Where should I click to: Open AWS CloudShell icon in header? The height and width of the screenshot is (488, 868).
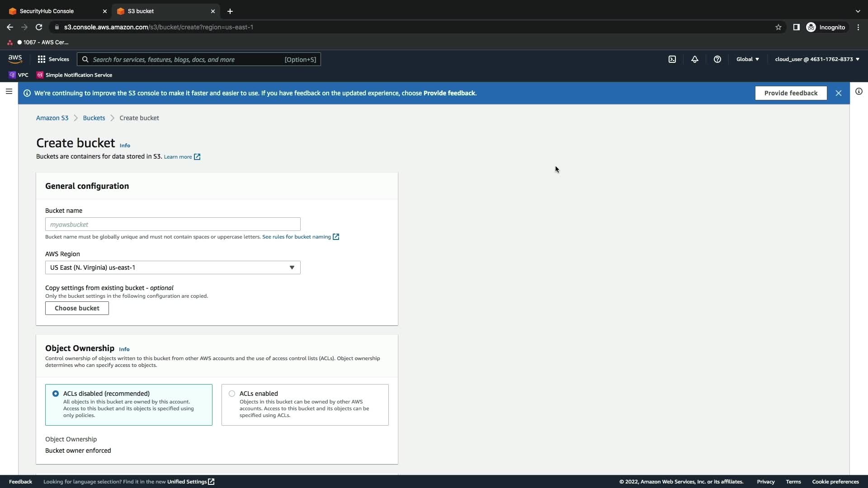coord(672,59)
